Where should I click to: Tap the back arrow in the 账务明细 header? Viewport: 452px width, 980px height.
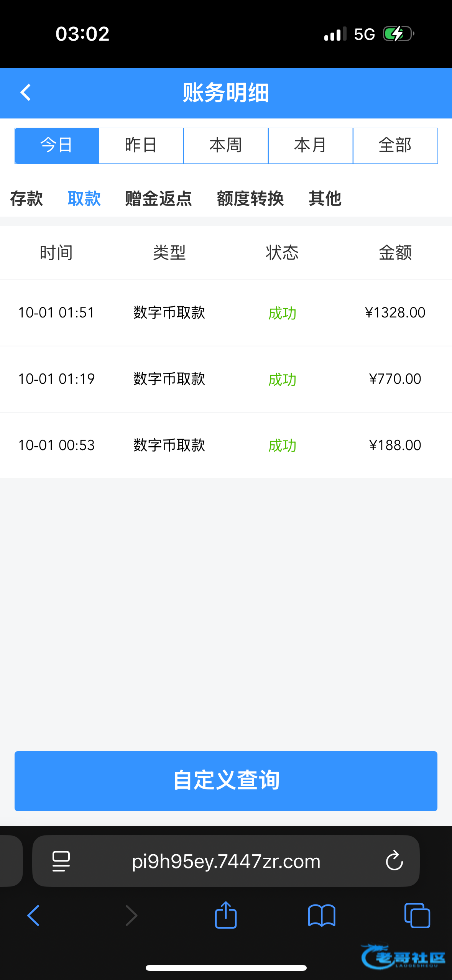point(26,92)
